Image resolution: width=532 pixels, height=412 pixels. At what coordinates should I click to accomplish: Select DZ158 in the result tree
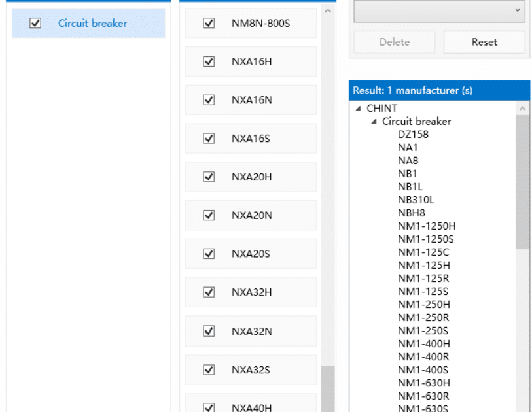click(x=413, y=135)
